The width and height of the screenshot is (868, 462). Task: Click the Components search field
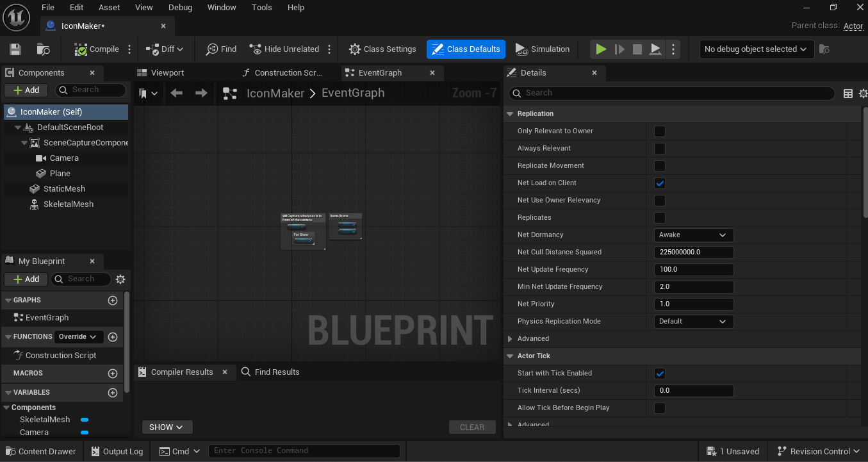click(x=91, y=90)
